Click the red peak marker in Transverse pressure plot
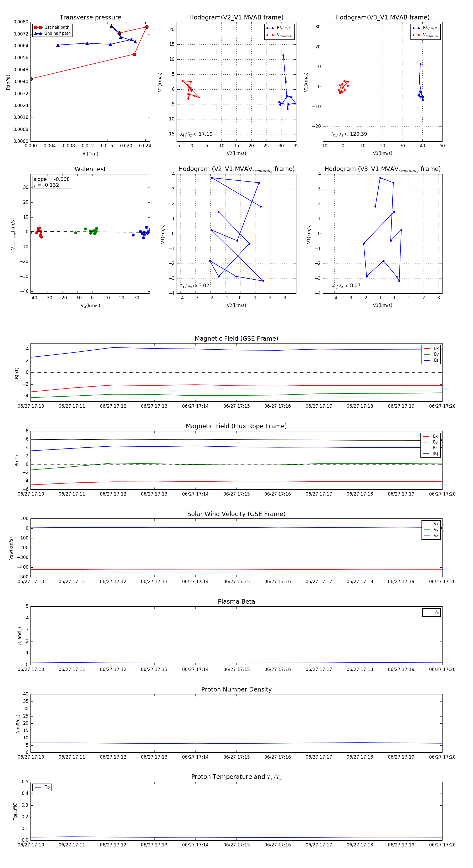 [x=147, y=27]
